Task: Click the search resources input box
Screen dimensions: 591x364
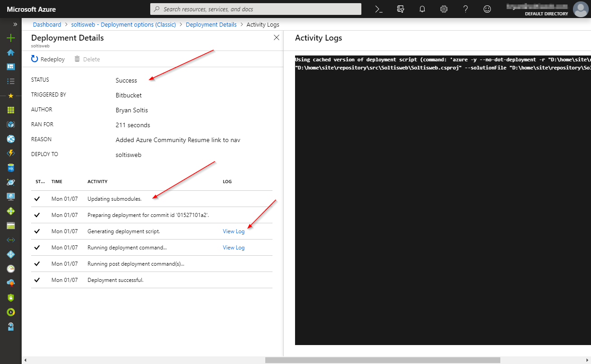Action: tap(255, 9)
